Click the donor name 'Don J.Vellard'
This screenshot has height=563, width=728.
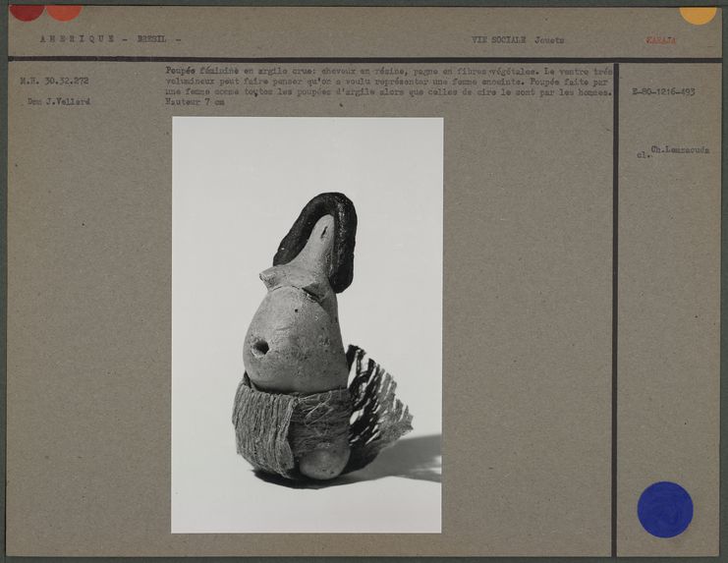[x=60, y=101]
